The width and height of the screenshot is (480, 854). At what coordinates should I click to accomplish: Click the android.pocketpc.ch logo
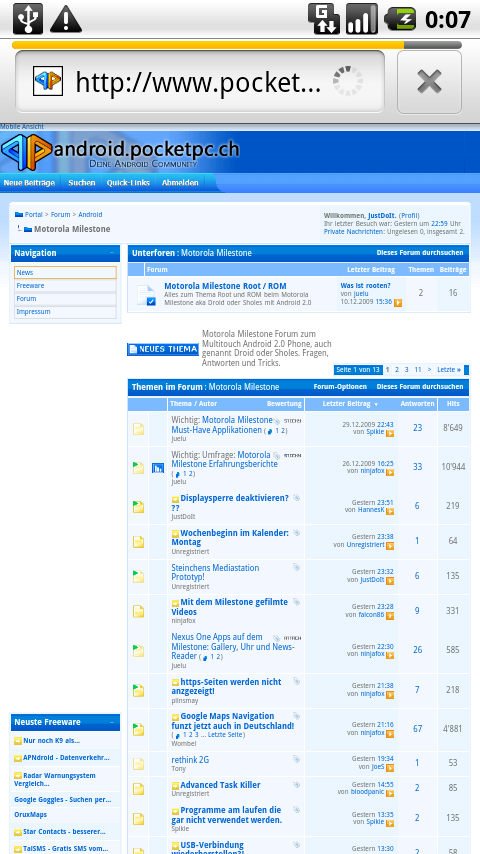click(120, 152)
